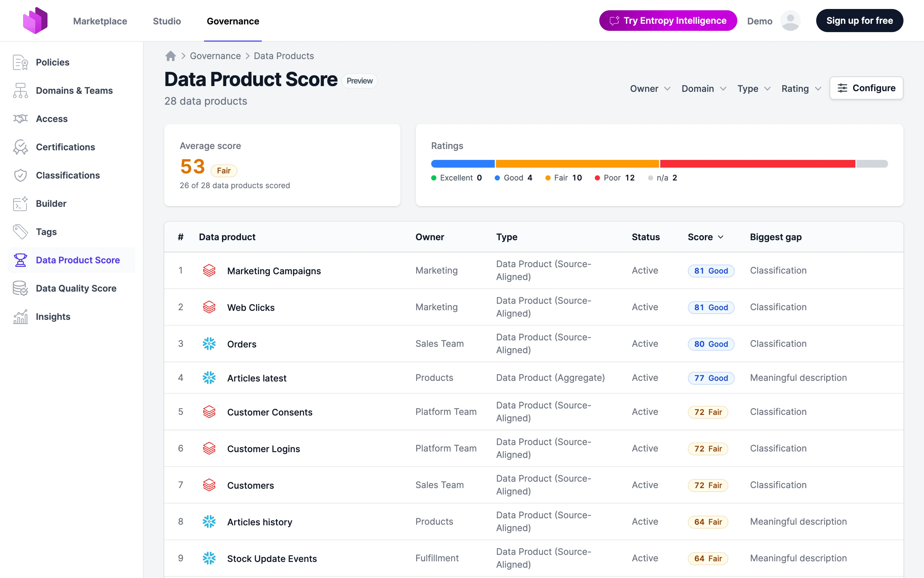Open the Configure settings button

pyautogui.click(x=866, y=88)
